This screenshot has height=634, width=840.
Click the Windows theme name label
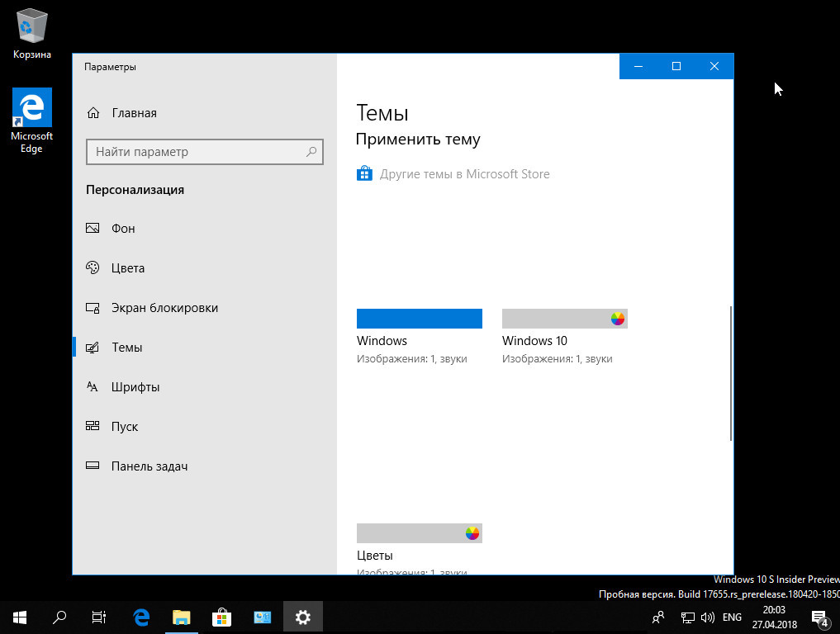click(x=382, y=341)
